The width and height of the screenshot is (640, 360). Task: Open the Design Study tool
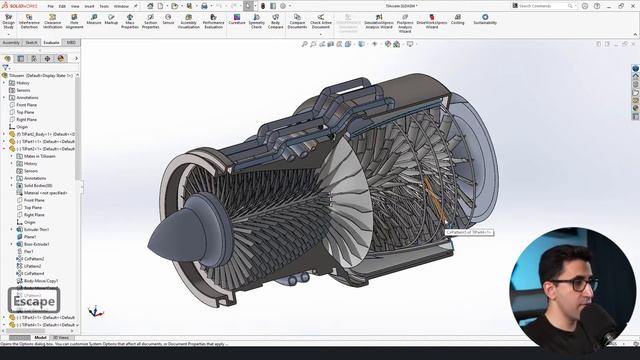click(8, 21)
